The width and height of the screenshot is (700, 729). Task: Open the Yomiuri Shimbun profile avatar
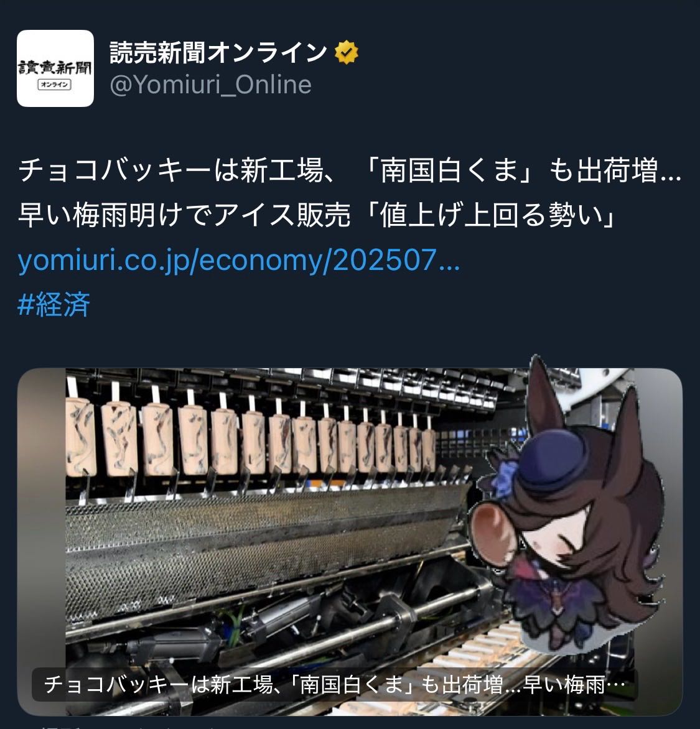point(55,68)
